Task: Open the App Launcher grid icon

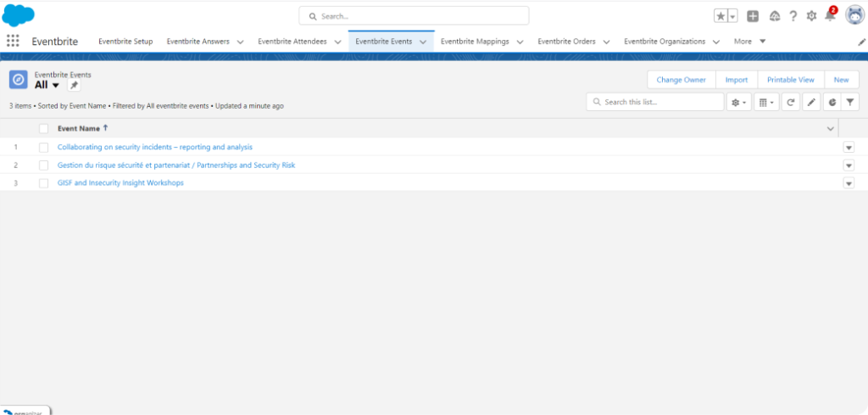Action: click(12, 41)
